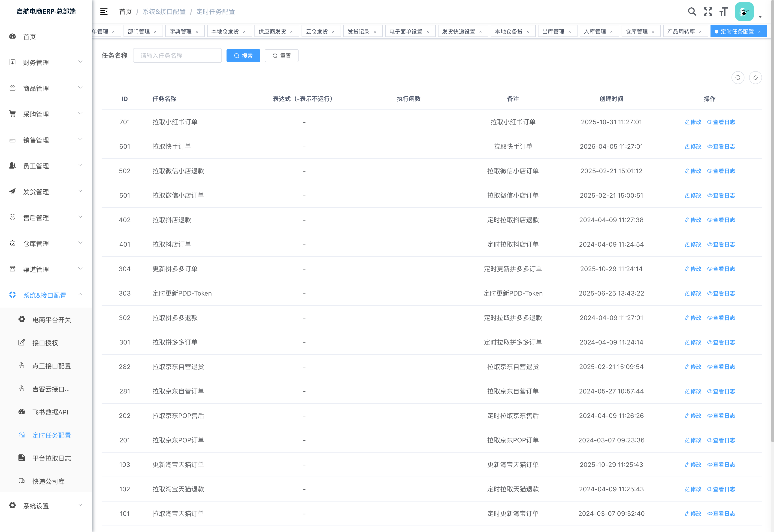The width and height of the screenshot is (774, 532).
Task: Go to 首页 breadcrumb link
Action: 126,12
